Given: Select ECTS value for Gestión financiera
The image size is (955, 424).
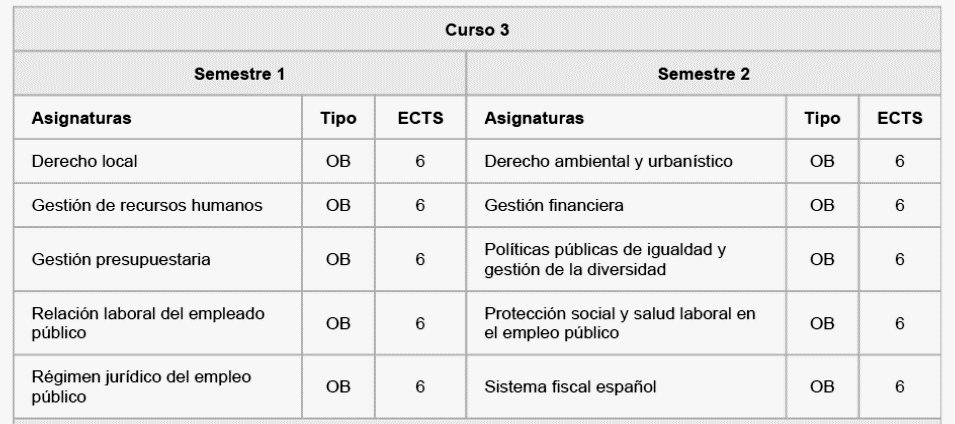Looking at the screenshot, I should (900, 205).
